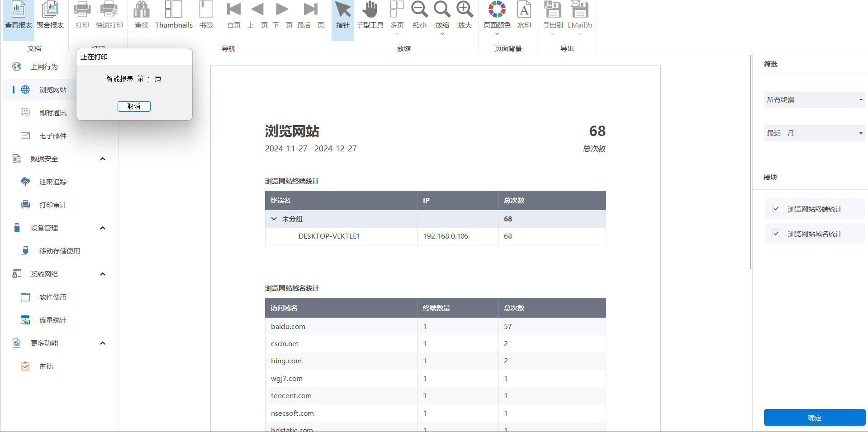Click the nsecsoft.com domain row
Image resolution: width=868 pixels, height=432 pixels.
pos(435,413)
